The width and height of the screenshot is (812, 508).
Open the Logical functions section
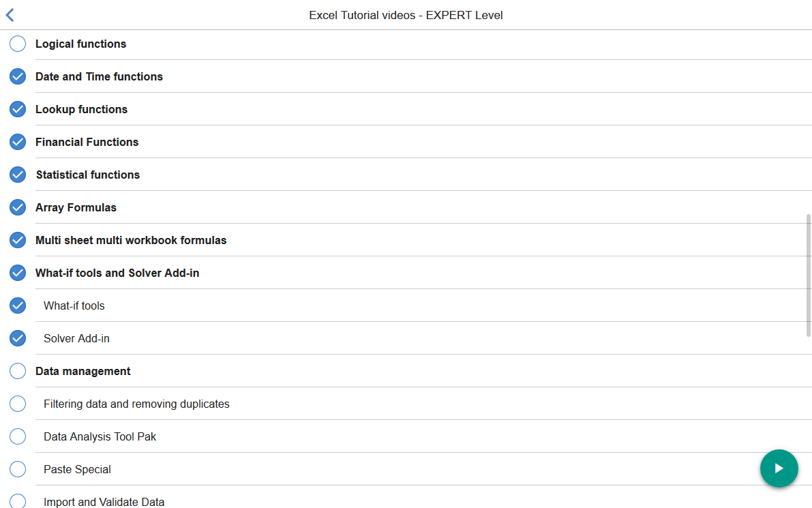coord(80,44)
